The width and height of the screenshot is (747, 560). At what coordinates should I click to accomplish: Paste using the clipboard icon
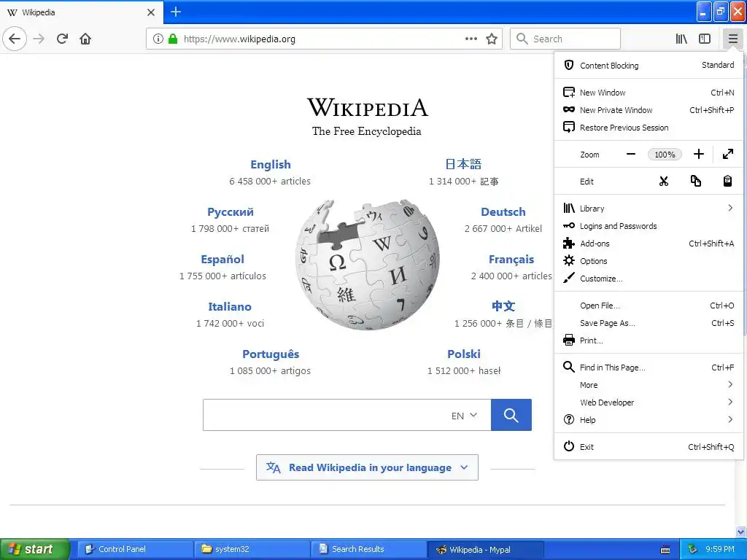click(727, 181)
